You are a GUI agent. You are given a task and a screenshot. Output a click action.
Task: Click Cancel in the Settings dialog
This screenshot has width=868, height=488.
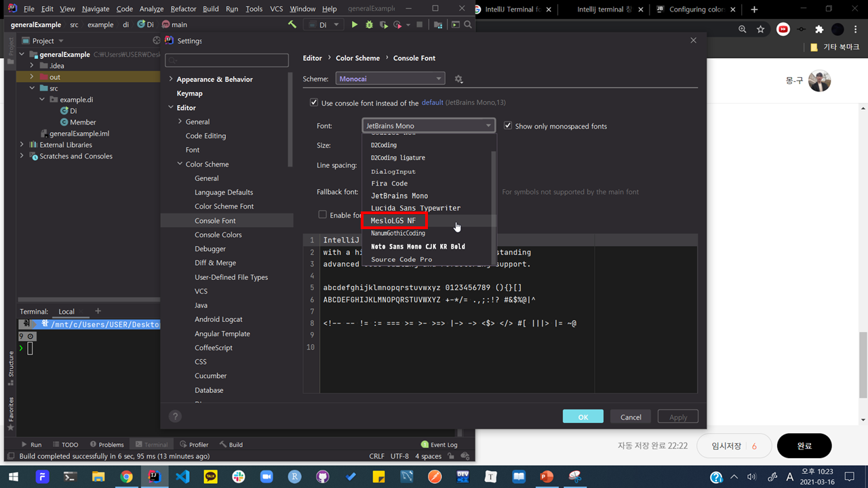[x=631, y=417]
